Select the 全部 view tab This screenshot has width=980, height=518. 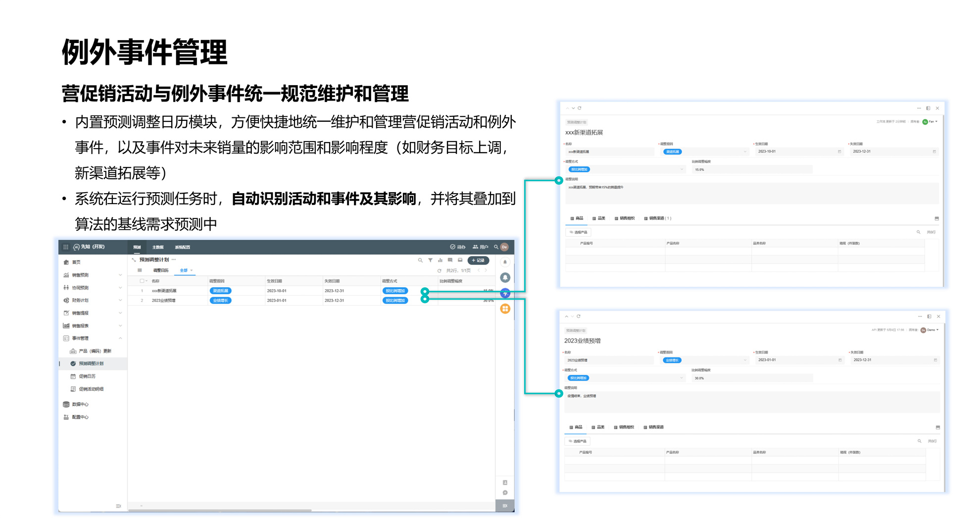tap(184, 270)
